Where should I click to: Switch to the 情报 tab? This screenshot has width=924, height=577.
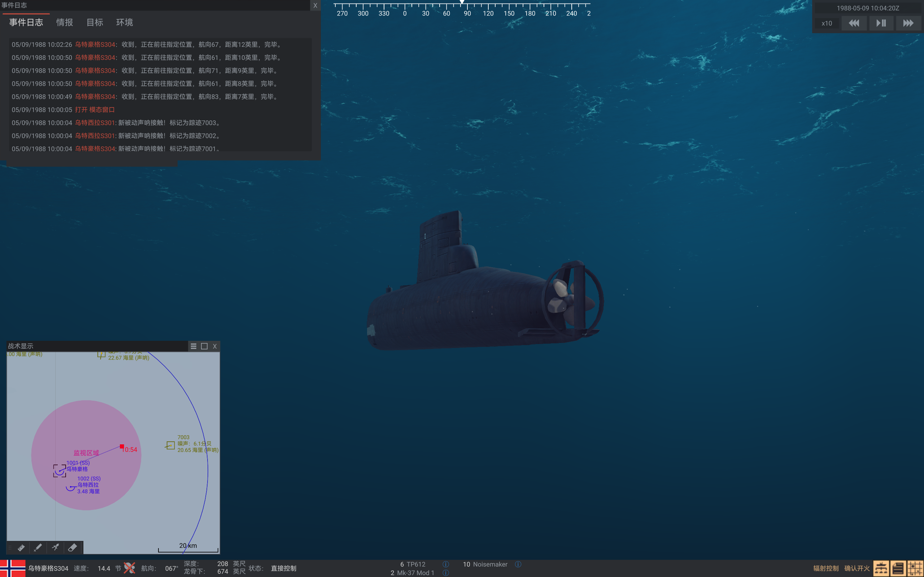[65, 22]
